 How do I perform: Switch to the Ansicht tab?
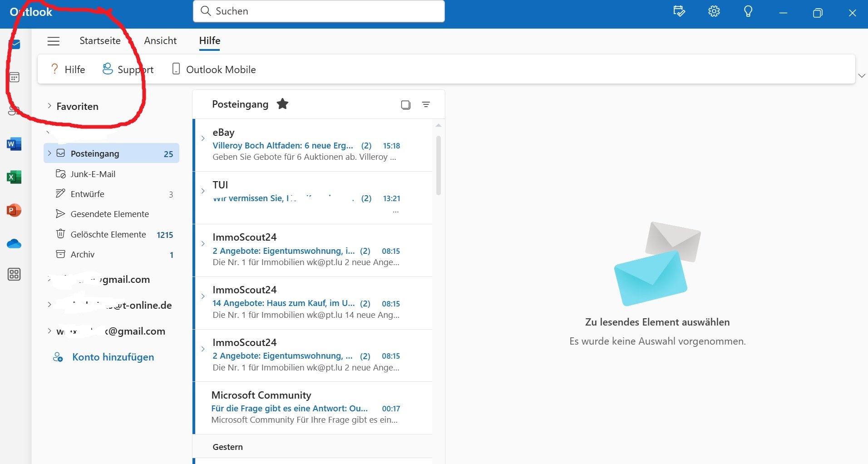click(160, 41)
